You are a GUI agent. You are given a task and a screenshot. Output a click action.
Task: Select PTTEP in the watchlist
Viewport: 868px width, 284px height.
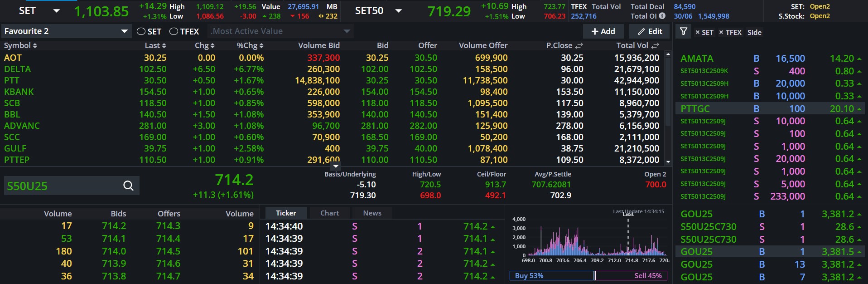pyautogui.click(x=17, y=160)
